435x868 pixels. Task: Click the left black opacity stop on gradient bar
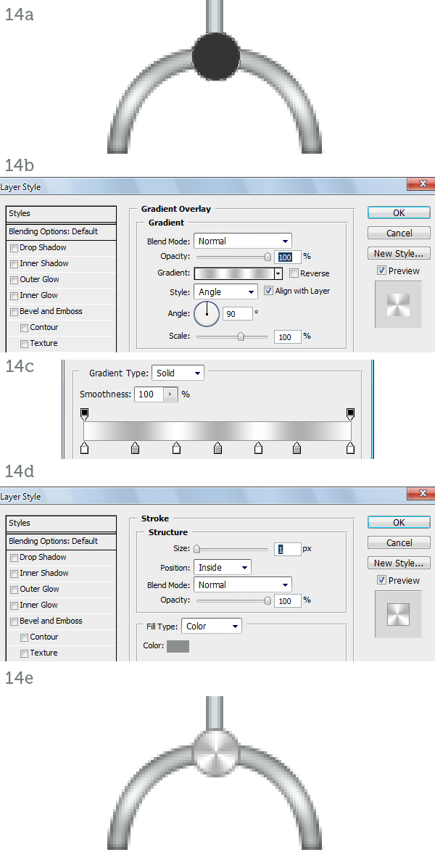(x=84, y=414)
